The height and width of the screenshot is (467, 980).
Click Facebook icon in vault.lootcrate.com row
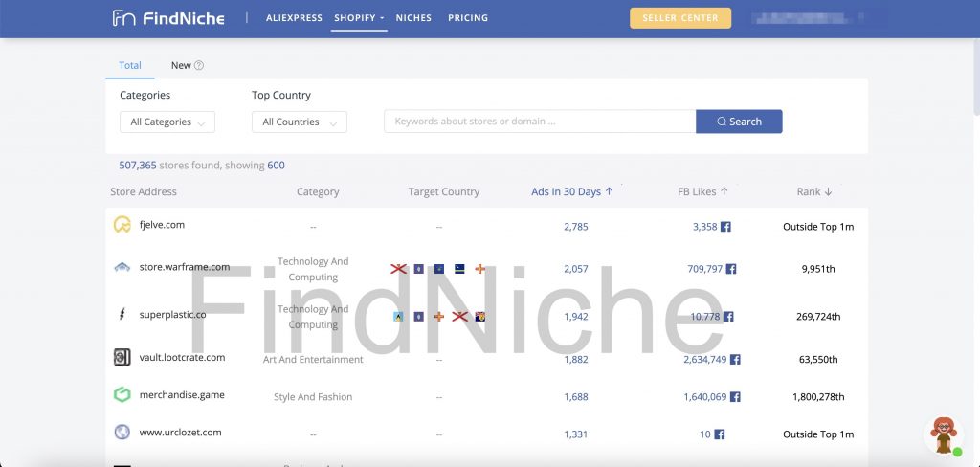pyautogui.click(x=735, y=360)
